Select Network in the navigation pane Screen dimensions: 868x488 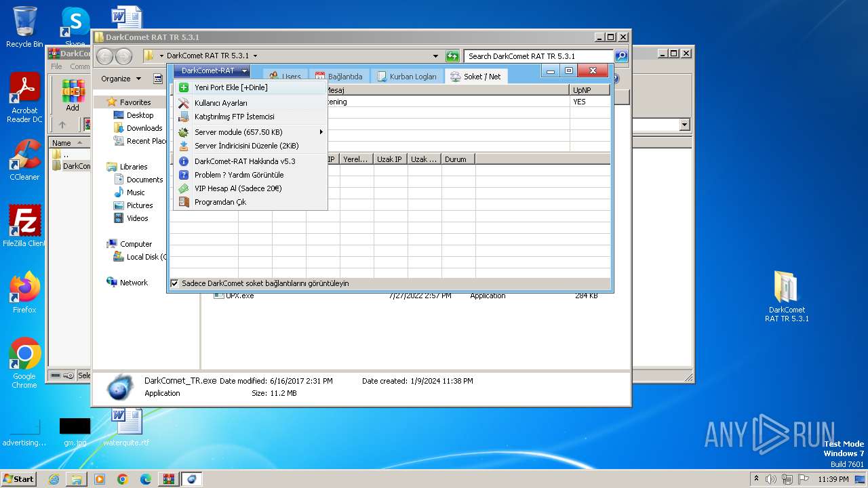click(134, 283)
